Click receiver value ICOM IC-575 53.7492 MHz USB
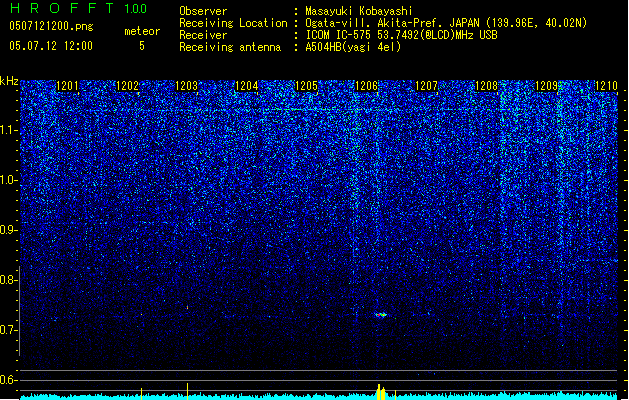Screen dimensions: 629x400 tap(402, 35)
